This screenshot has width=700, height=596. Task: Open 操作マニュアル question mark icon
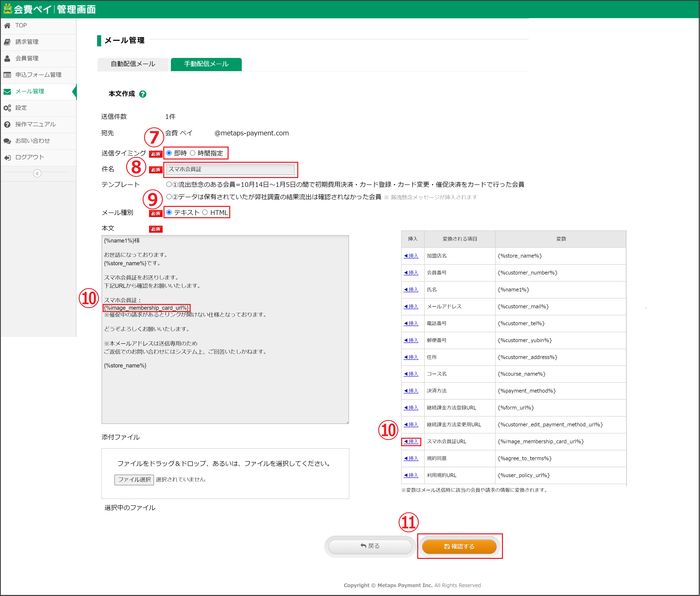point(7,124)
